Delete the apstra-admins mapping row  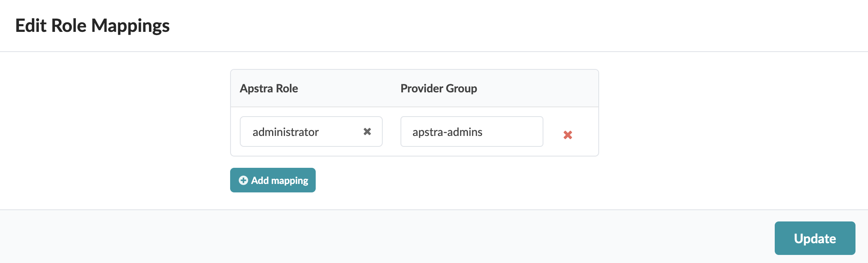[568, 135]
